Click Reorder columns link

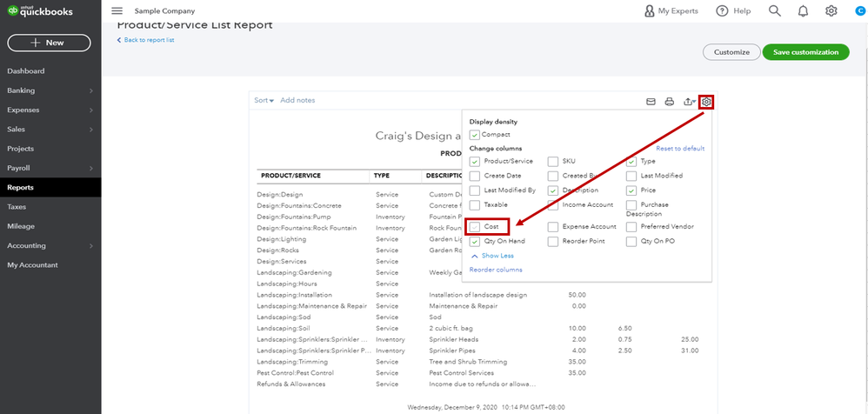pos(496,270)
